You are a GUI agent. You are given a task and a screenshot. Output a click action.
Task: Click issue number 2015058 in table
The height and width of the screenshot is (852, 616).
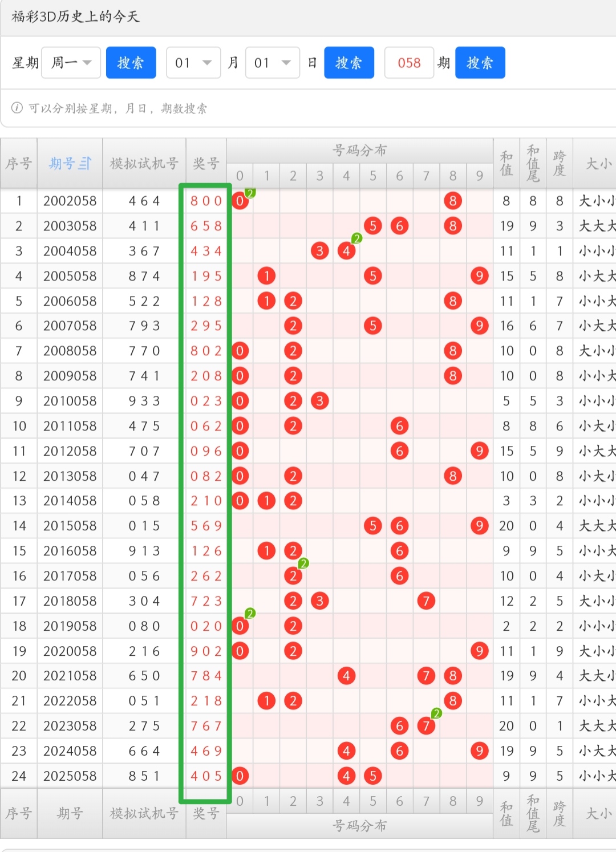[x=70, y=526]
